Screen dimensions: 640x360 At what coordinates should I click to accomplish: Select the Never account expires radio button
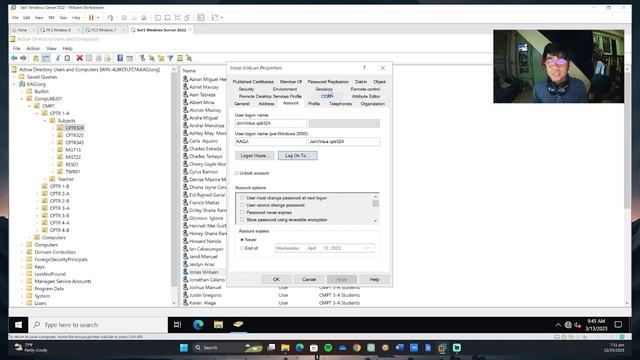[242, 240]
